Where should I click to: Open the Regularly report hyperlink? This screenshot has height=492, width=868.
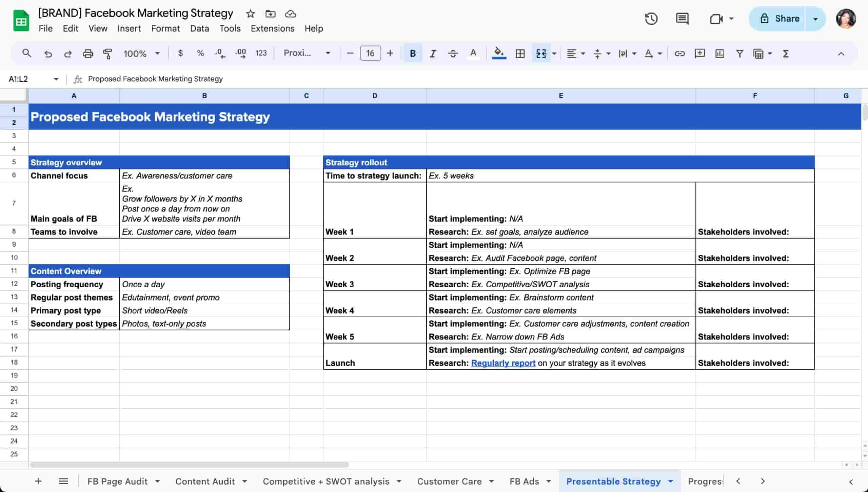504,363
